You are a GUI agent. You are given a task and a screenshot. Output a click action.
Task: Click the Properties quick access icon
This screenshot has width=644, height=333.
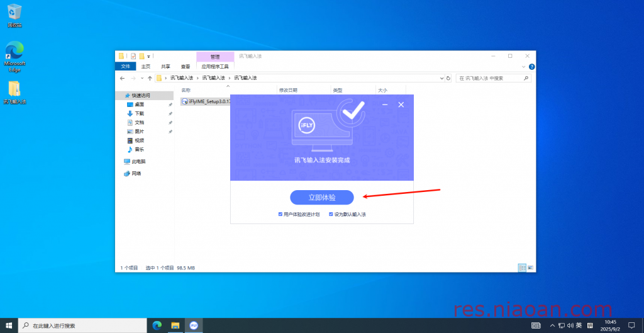(133, 56)
